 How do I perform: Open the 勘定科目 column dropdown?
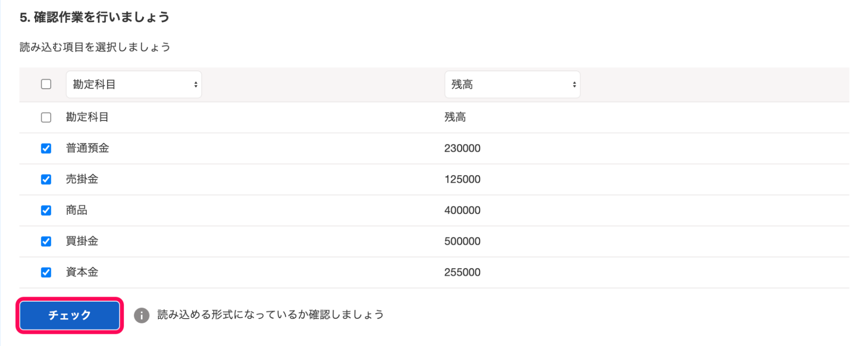134,84
